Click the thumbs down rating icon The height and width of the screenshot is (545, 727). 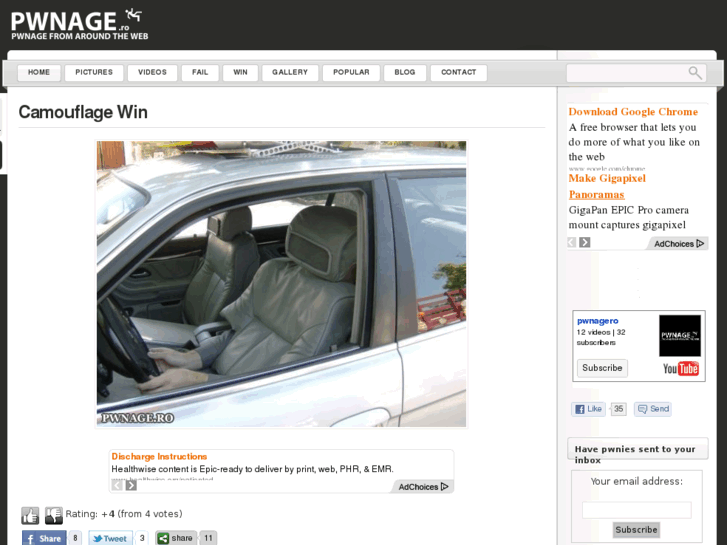click(53, 515)
